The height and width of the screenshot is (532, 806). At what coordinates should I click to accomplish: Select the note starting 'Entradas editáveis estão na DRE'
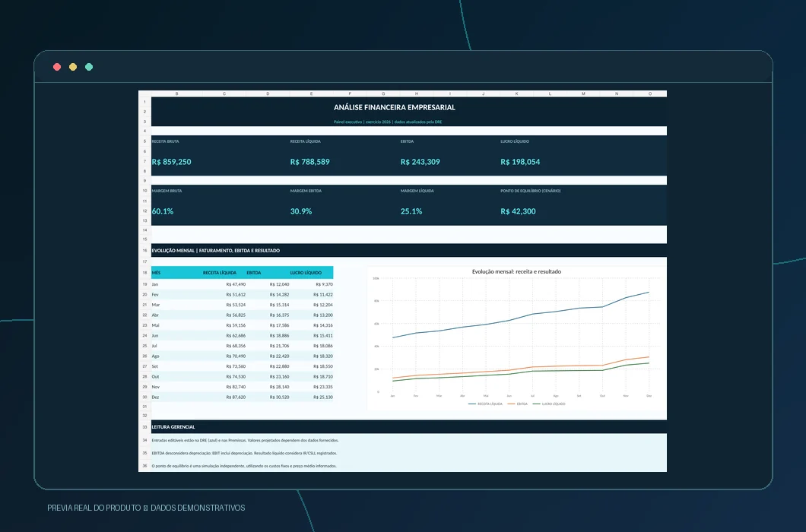[x=245, y=441]
